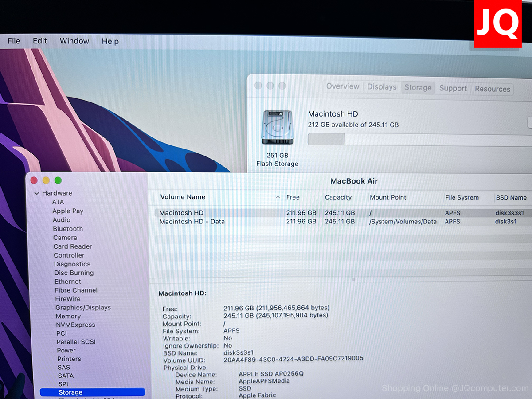This screenshot has height=399, width=532.
Task: Sort by the Free column header
Action: [293, 197]
